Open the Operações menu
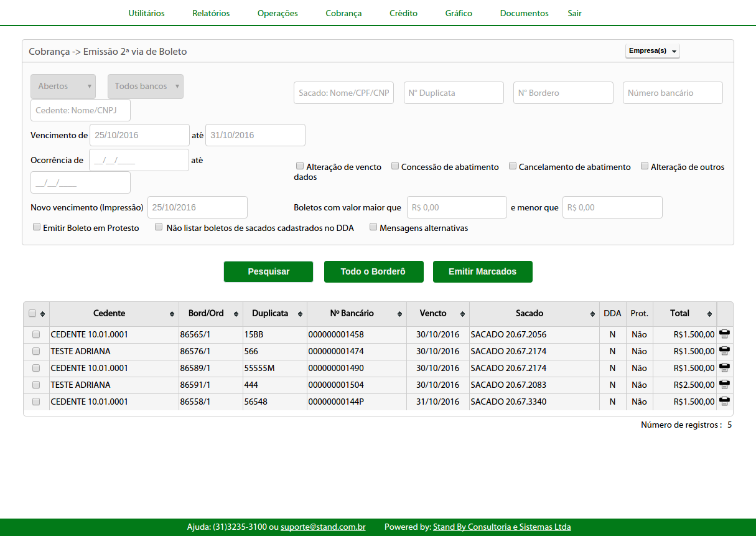This screenshot has width=756, height=536. coord(278,13)
